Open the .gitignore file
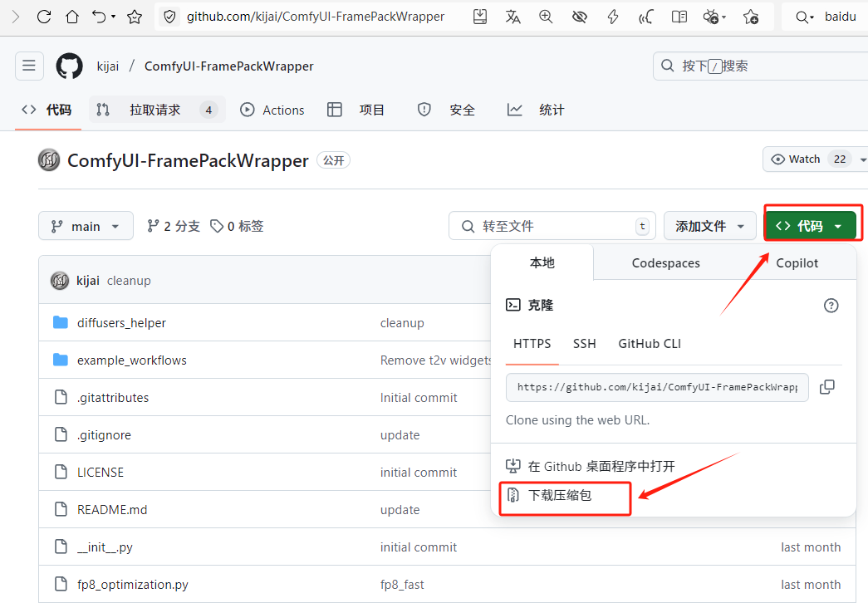The height and width of the screenshot is (603, 868). click(104, 435)
